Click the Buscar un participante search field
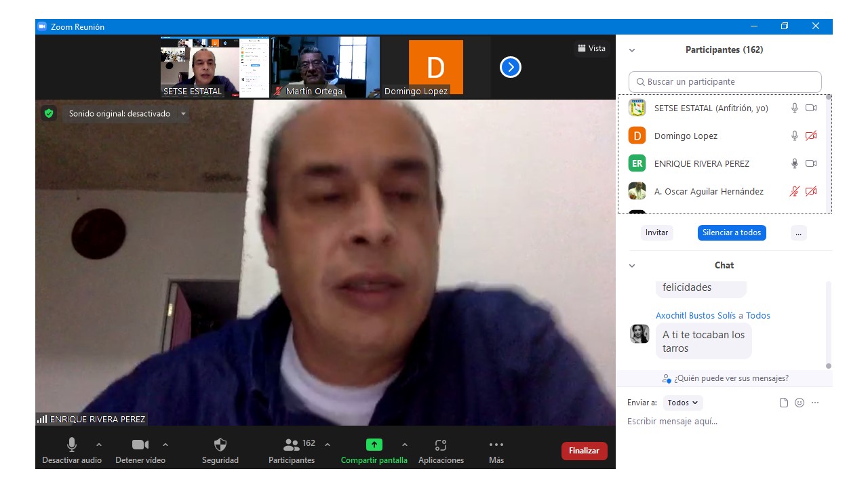The image size is (868, 488). point(725,82)
